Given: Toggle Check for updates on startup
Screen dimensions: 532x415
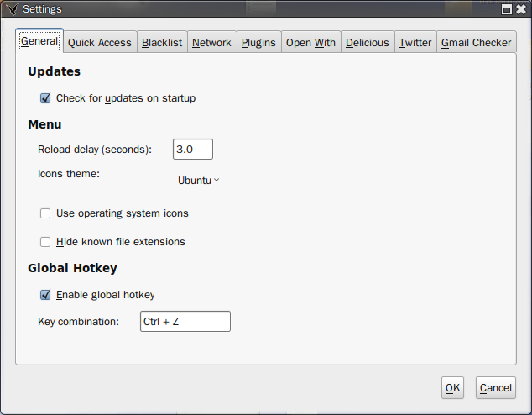Looking at the screenshot, I should coord(45,98).
